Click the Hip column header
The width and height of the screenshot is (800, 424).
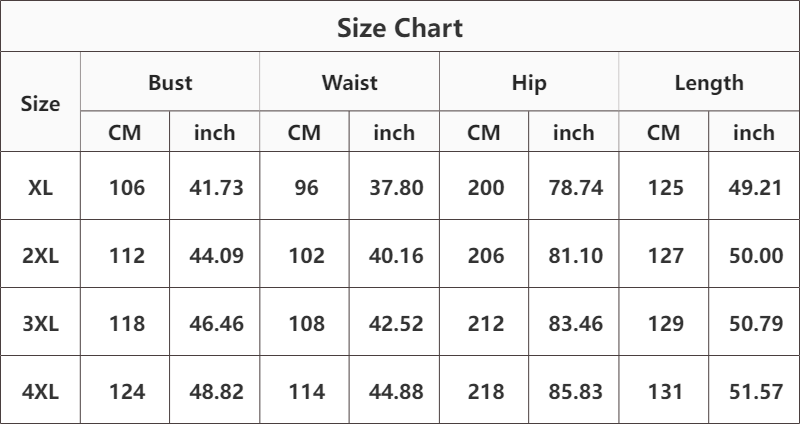point(529,83)
